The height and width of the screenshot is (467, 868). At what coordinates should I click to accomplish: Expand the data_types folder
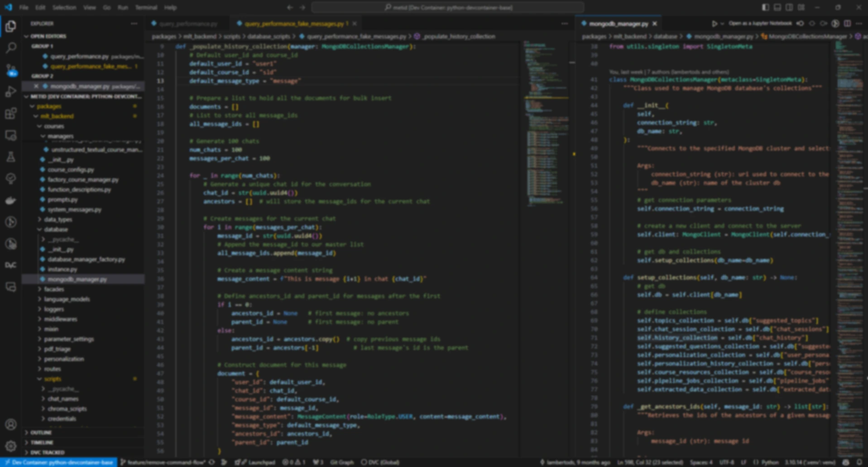click(x=58, y=219)
